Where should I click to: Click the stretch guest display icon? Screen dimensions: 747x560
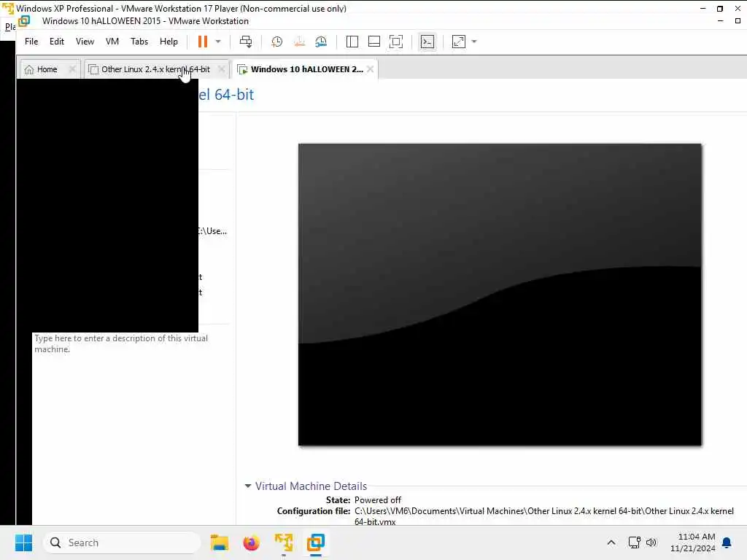[x=459, y=42]
